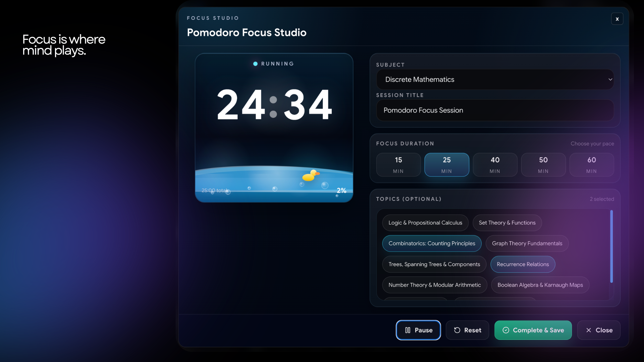Select the 15 MIN focus duration
This screenshot has height=362, width=644.
click(398, 165)
